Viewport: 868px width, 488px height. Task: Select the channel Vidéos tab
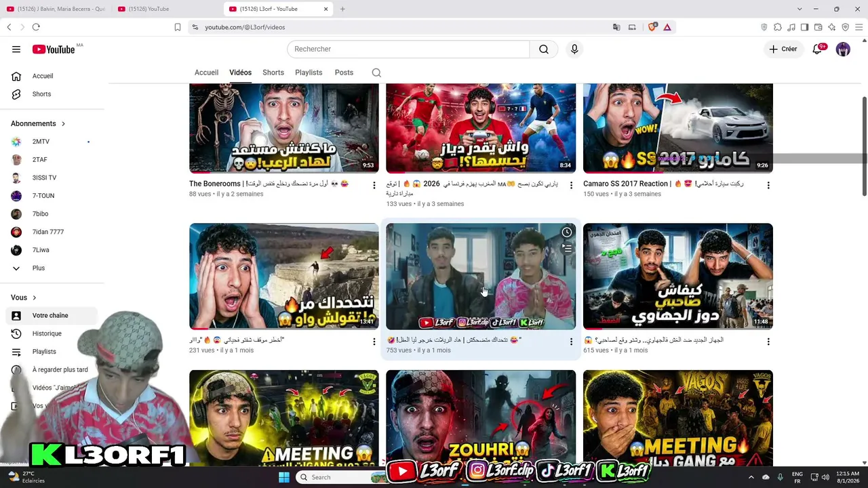[x=240, y=73]
